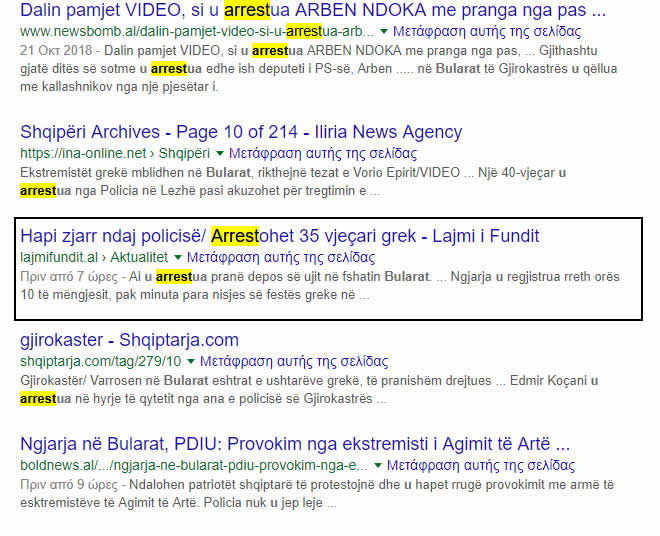Open 'Ngjarja në Bularat, PDIU: Provokim' result

[x=295, y=444]
